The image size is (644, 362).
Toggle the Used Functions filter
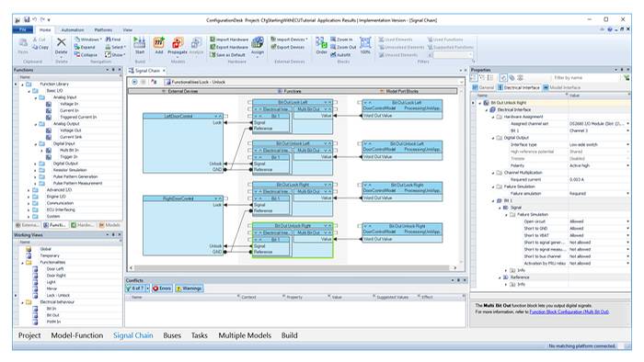click(445, 40)
